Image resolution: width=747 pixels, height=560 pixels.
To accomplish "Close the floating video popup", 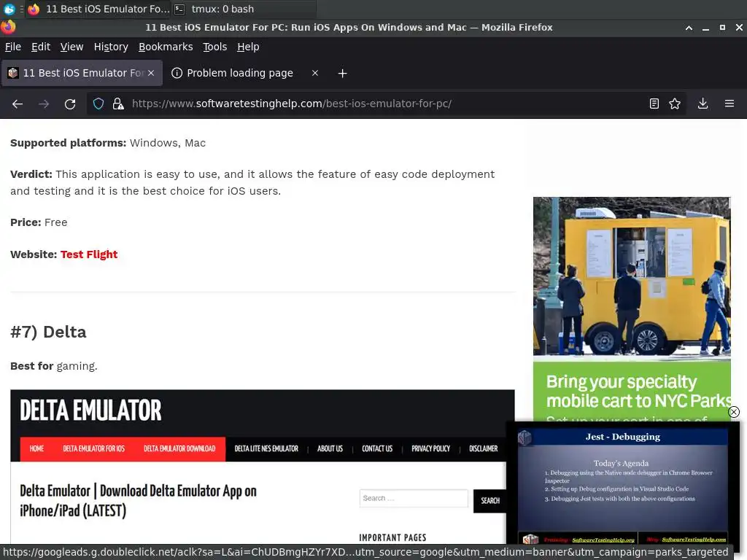I will 734,412.
